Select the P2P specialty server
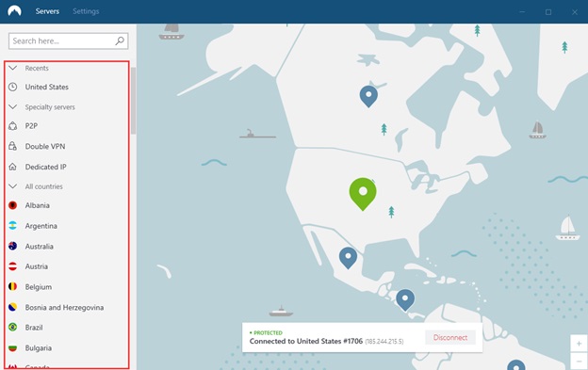This screenshot has height=370, width=588. click(31, 126)
